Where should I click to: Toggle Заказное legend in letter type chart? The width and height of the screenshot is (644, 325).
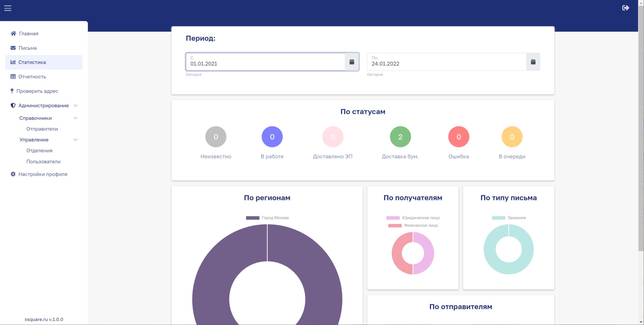pyautogui.click(x=508, y=218)
